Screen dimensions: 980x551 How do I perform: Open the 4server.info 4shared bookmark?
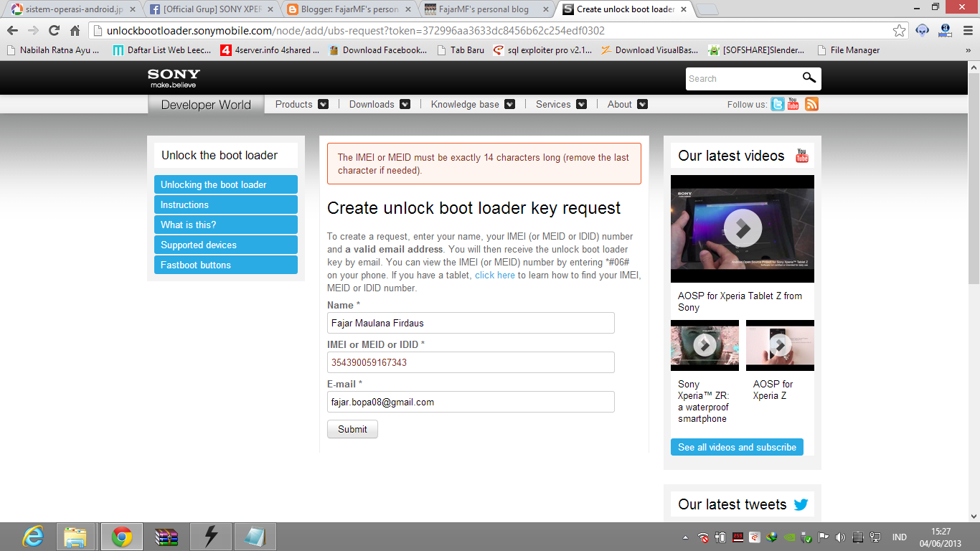[x=270, y=50]
